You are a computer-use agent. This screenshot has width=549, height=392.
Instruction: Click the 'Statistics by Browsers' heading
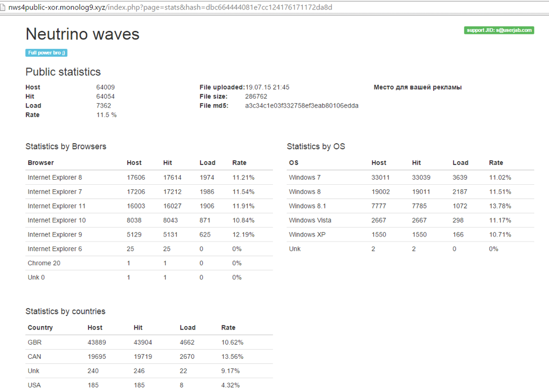[x=66, y=146]
